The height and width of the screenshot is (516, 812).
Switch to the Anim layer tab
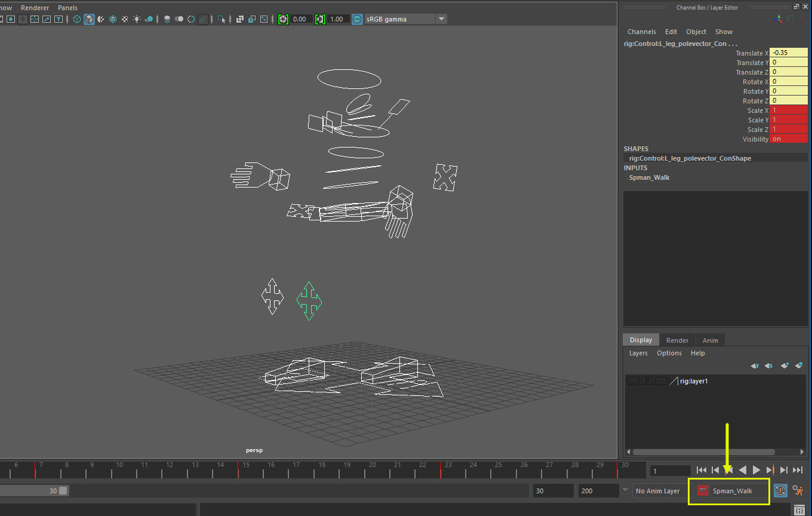[x=710, y=340]
